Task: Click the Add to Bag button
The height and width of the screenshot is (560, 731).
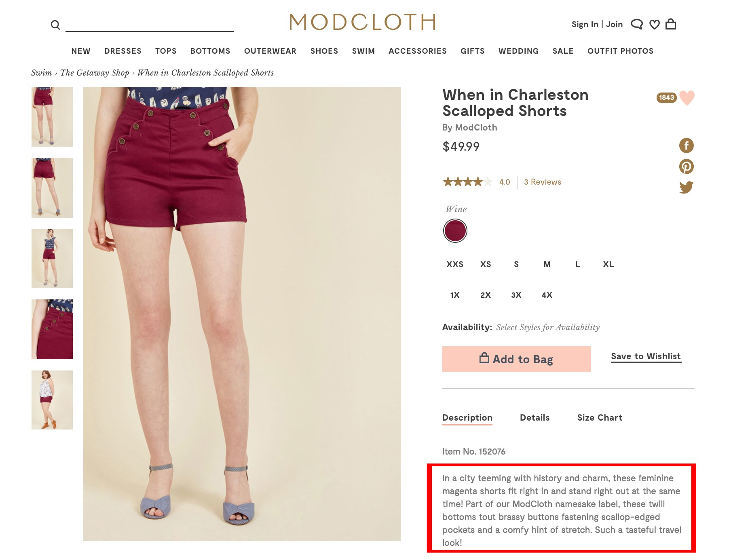Action: tap(517, 359)
